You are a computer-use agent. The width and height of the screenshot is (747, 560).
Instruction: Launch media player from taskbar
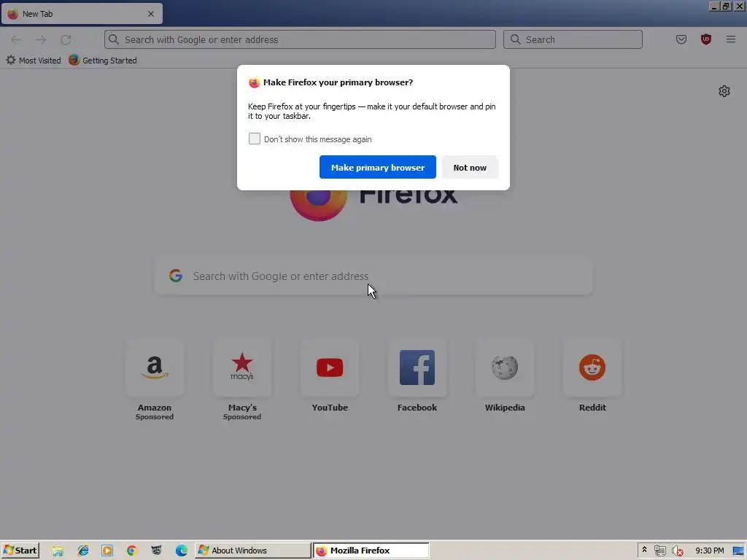[x=107, y=551]
